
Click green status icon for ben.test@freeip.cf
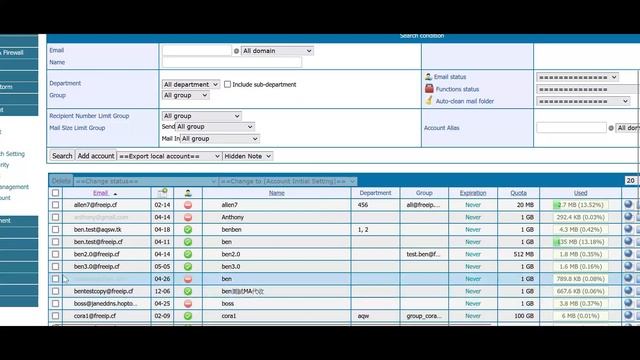click(188, 242)
